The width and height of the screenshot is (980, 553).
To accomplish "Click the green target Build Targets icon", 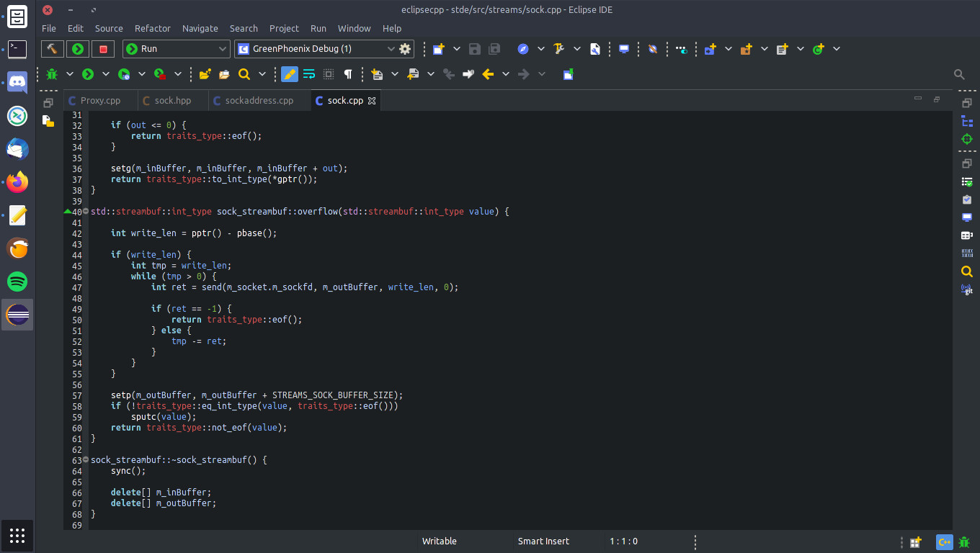I will pos(967,139).
